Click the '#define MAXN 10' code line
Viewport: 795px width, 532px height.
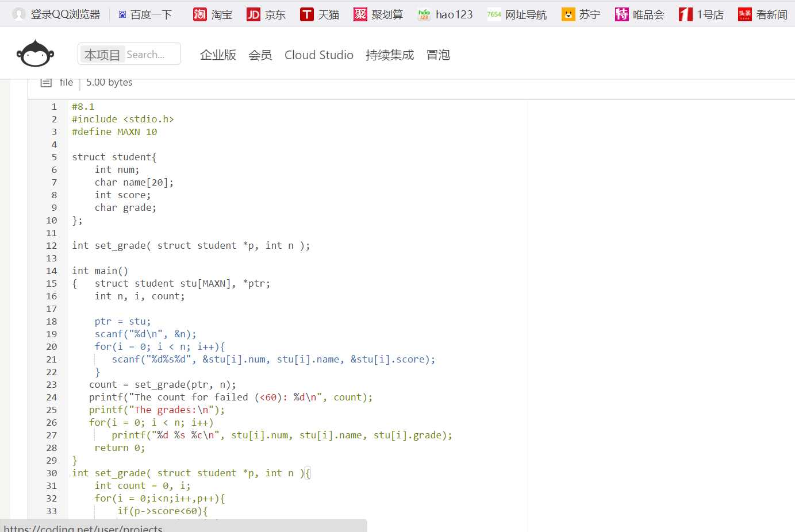click(114, 132)
